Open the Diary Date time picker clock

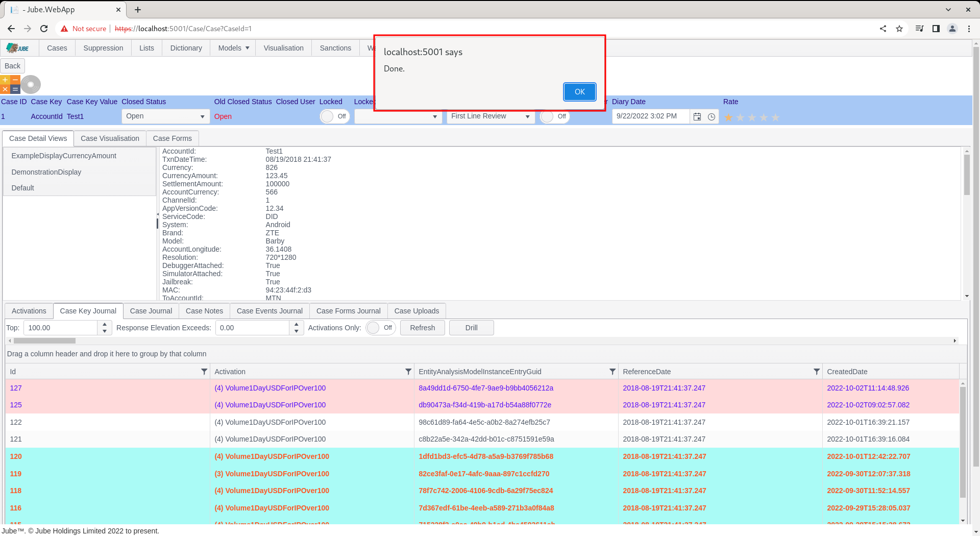pos(712,116)
